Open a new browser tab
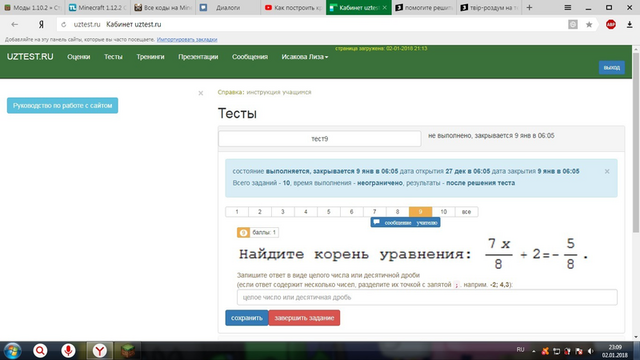The height and width of the screenshot is (360, 640). (529, 7)
